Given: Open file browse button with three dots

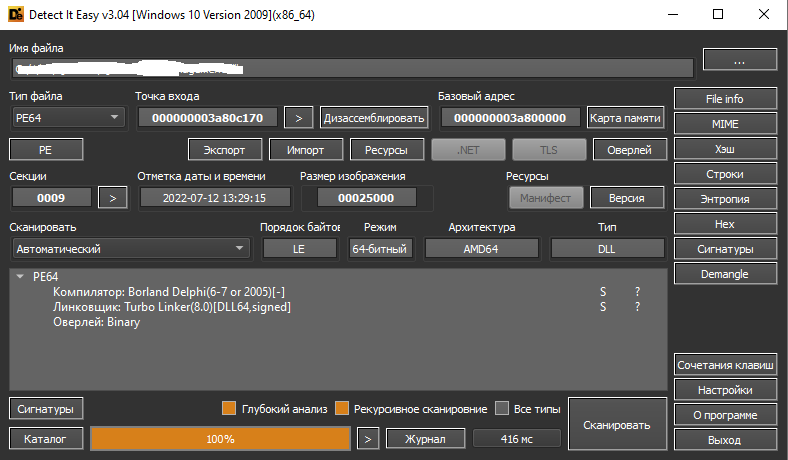Looking at the screenshot, I should 740,60.
